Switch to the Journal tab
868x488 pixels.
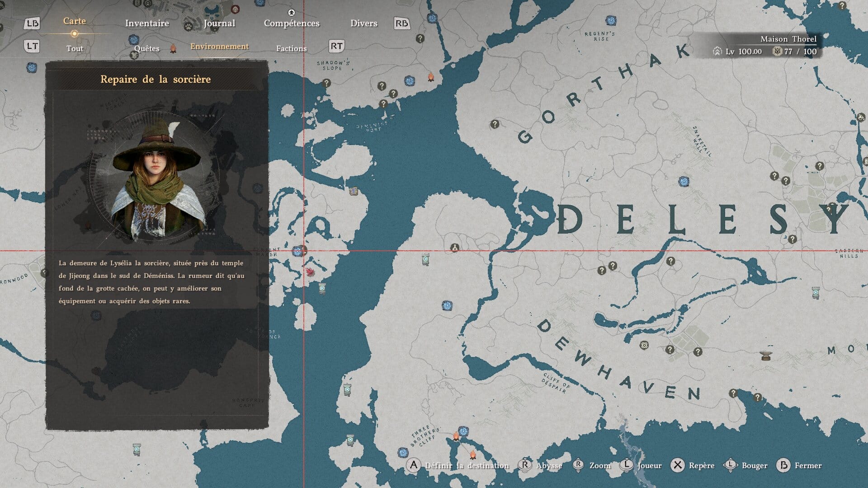(219, 23)
